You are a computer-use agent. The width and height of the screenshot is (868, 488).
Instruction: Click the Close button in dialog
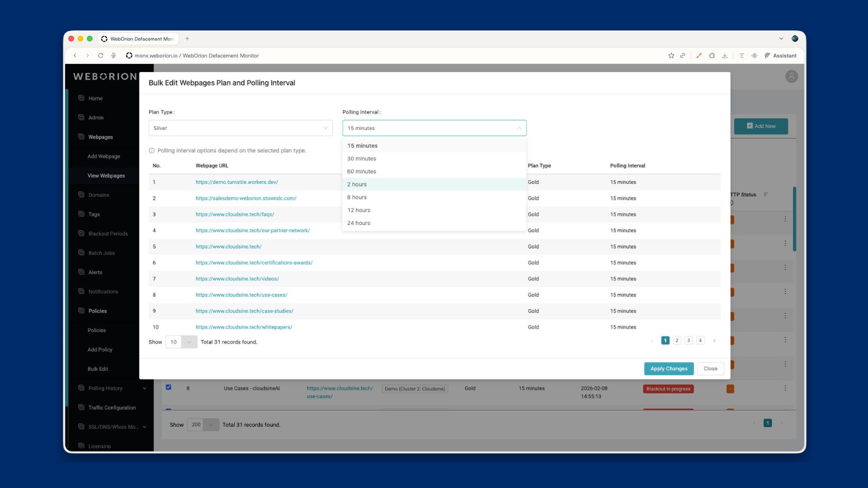710,369
